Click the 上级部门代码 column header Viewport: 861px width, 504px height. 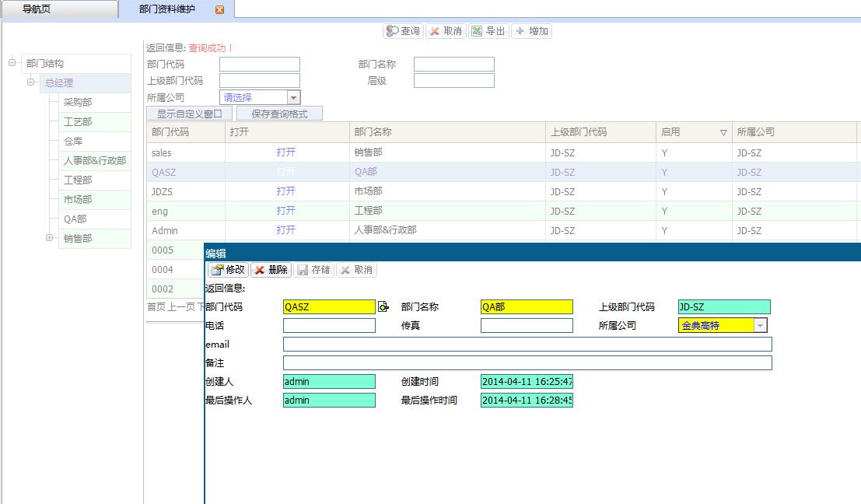click(600, 132)
